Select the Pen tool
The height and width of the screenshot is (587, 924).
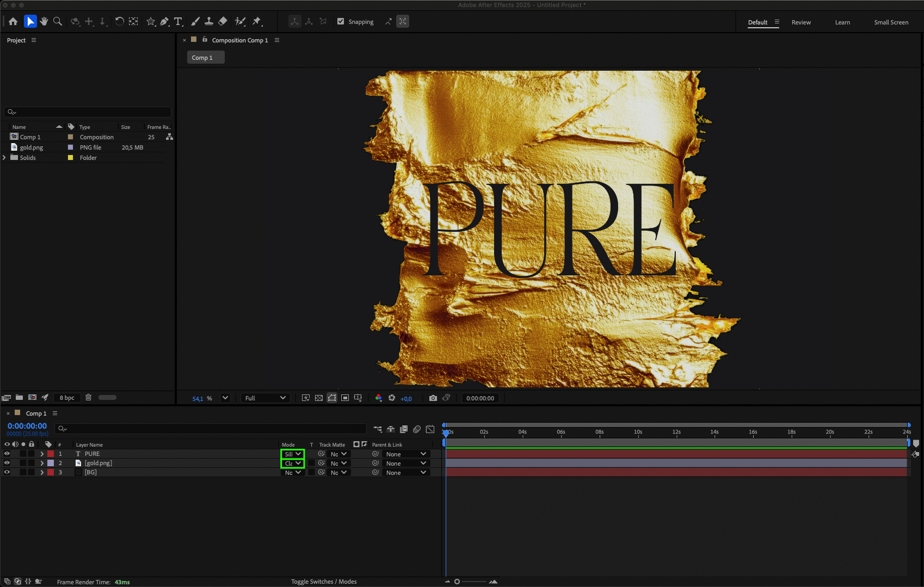[x=164, y=22]
